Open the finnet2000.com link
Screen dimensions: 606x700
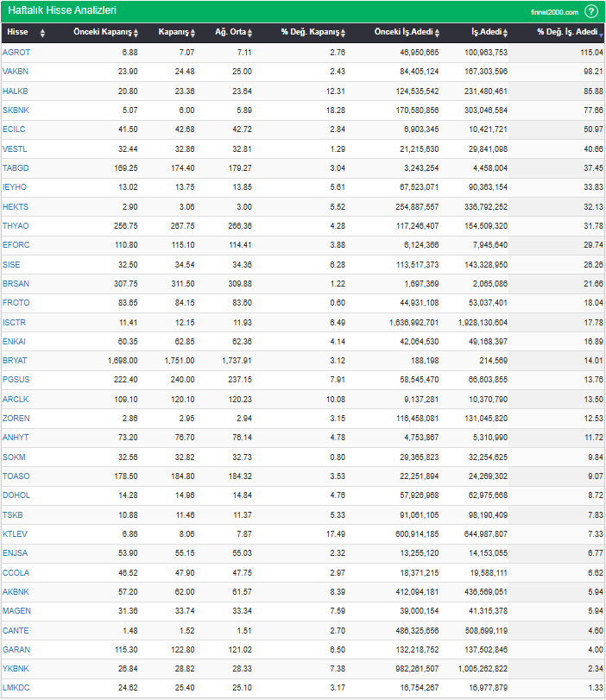(554, 12)
